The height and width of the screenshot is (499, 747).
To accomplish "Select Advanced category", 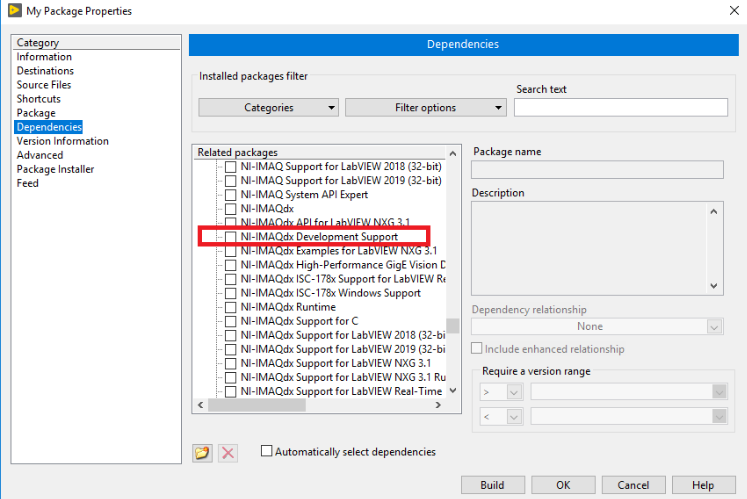I will pyautogui.click(x=40, y=155).
